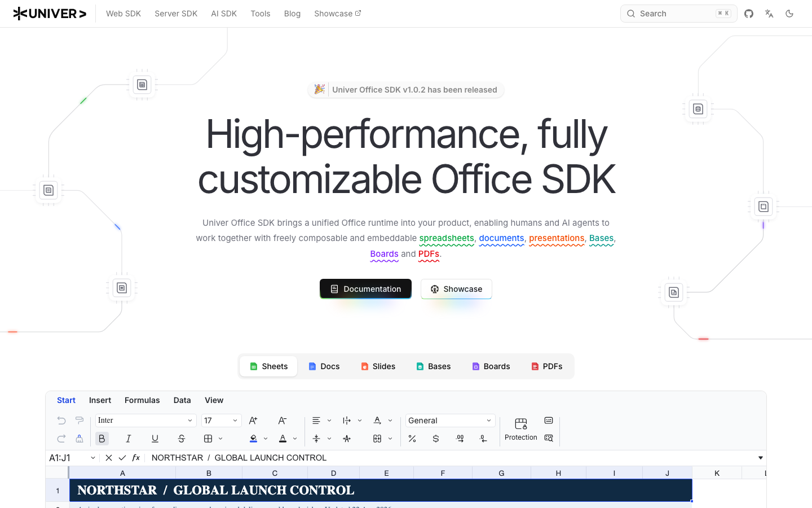Expand the font color options arrow
Screen dimensions: 812x508
[295, 439]
